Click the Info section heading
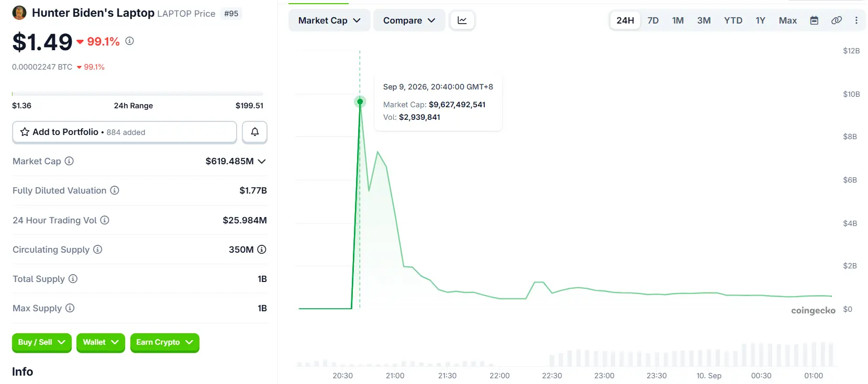Screen dimensions: 868x384 tap(23, 371)
